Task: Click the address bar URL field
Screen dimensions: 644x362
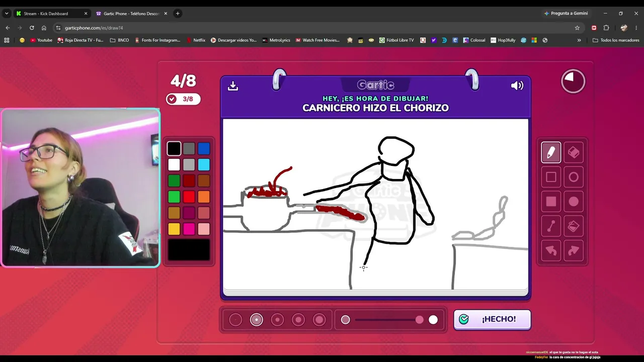Action: pos(317,28)
